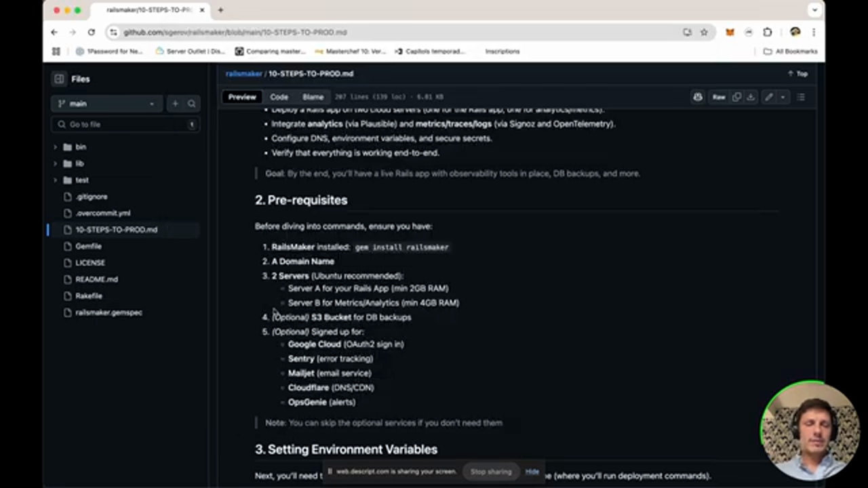Screen dimensions: 868x488
Task: Hide the screen sharing banner
Action: [532, 472]
